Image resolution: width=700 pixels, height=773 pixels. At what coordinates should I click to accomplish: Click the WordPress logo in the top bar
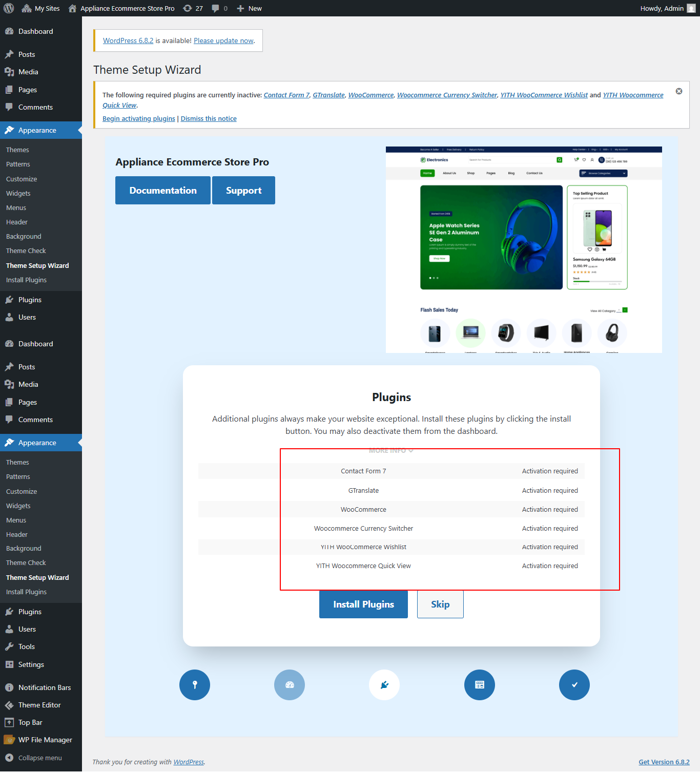[x=8, y=8]
